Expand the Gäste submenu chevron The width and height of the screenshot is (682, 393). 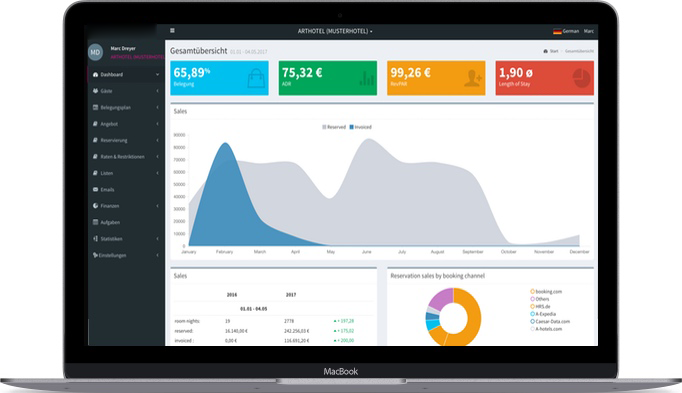[157, 91]
